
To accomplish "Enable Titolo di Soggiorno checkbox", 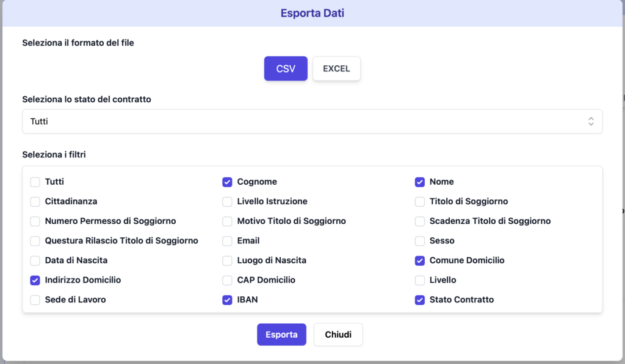I will pos(420,202).
